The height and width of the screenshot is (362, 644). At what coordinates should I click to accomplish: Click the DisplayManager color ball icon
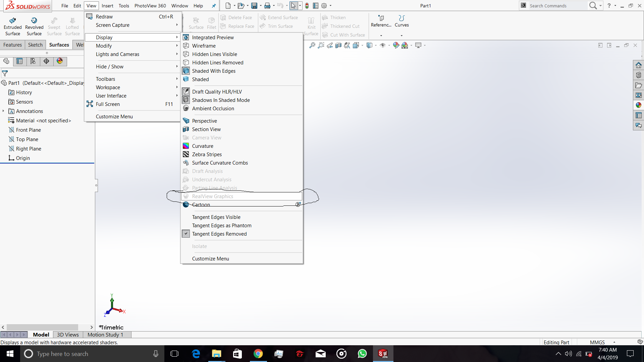pyautogui.click(x=60, y=61)
